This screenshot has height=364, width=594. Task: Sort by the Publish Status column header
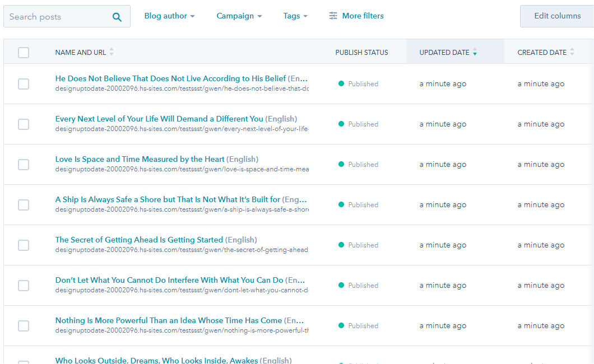tap(361, 53)
